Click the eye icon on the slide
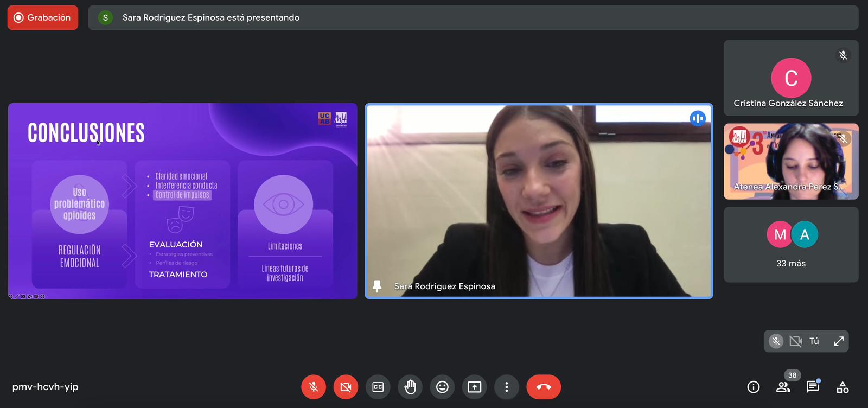 coord(283,205)
